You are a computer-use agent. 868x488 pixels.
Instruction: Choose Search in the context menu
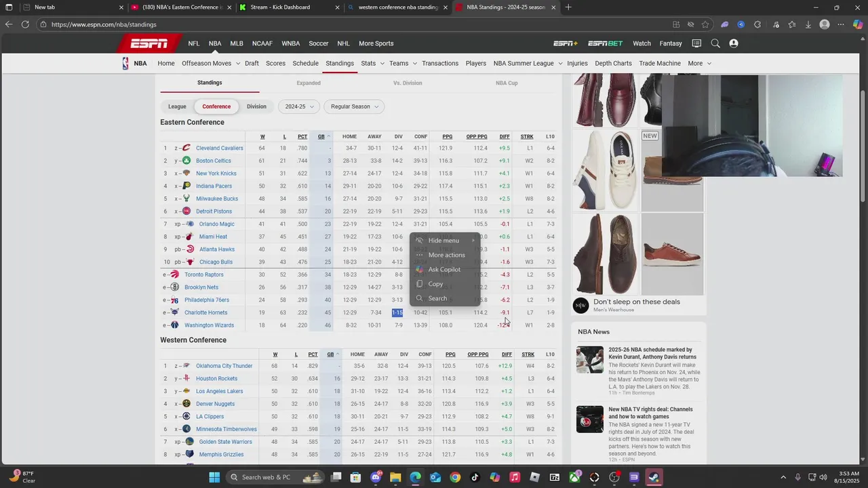point(445,298)
